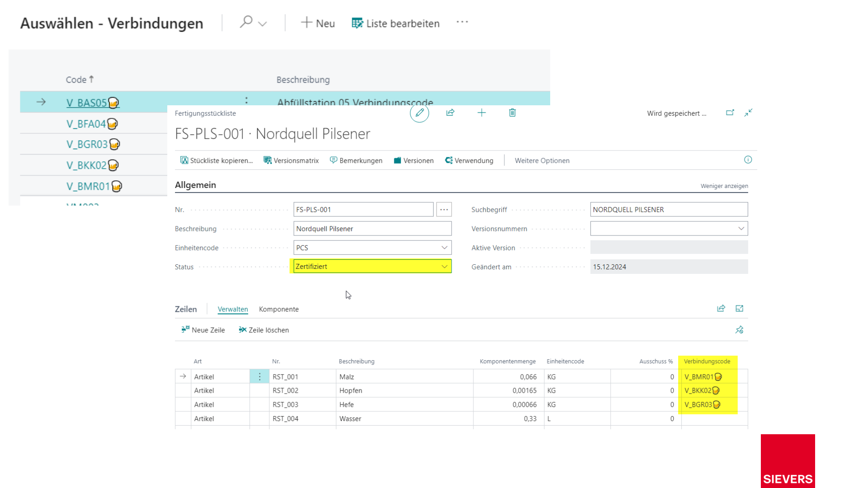Click Weniger anzeigen link
This screenshot has width=868, height=488.
pyautogui.click(x=724, y=186)
